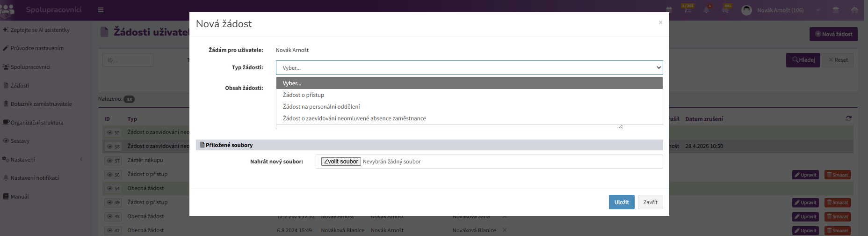
Task: Click Smazat in the request 48 row
Action: click(837, 217)
